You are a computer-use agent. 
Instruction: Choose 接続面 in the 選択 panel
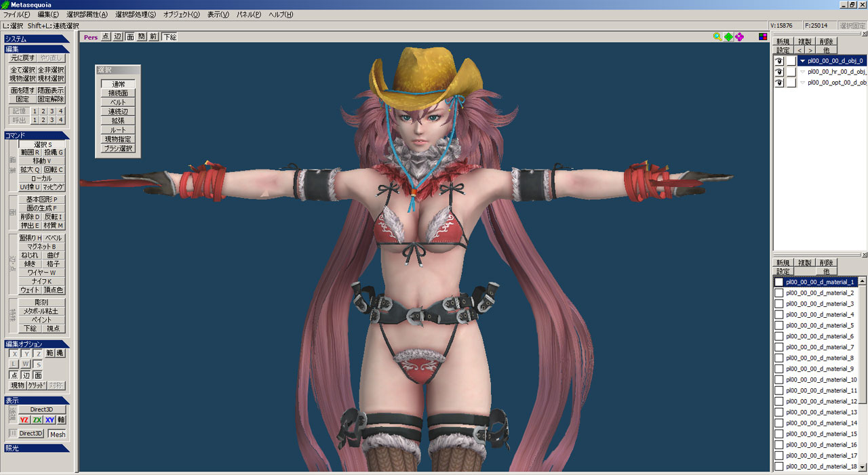pyautogui.click(x=118, y=94)
